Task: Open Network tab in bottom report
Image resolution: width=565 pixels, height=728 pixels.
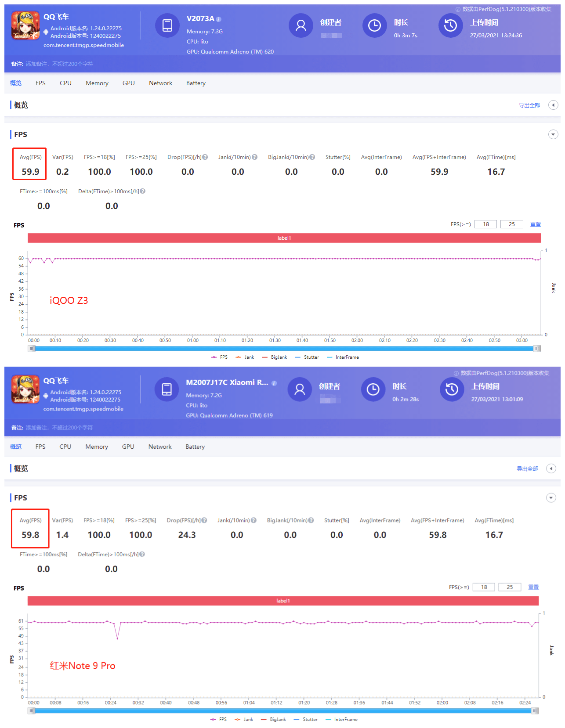Action: point(160,447)
